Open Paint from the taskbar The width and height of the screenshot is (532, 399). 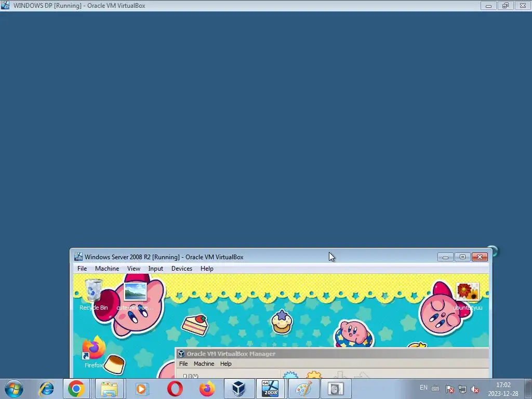[303, 389]
